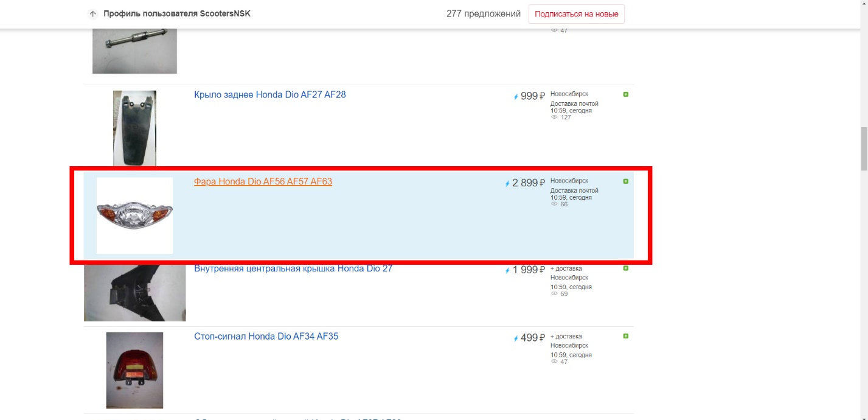Viewport: 868px width, 420px height.
Task: Open the Стоп-сигнал Honda Dio AF34 AF35 listing
Action: [266, 336]
